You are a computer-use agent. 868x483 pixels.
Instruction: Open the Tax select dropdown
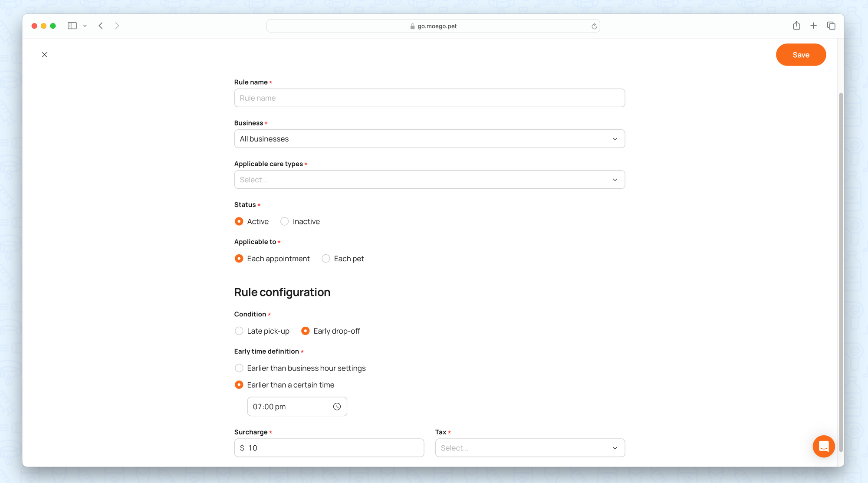529,448
